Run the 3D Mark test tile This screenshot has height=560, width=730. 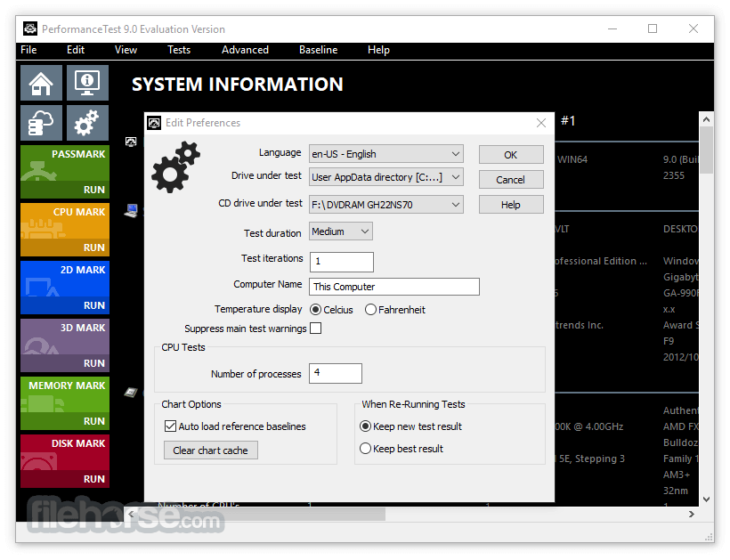(x=65, y=345)
